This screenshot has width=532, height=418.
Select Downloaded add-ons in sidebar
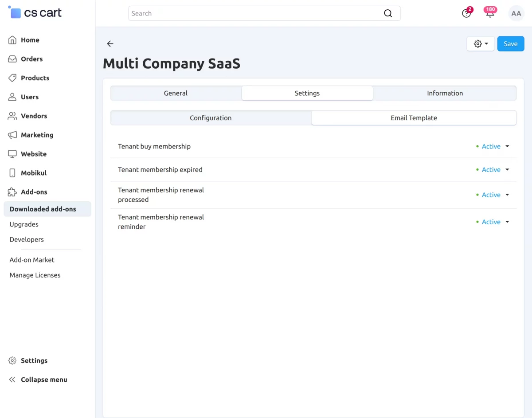(x=47, y=209)
